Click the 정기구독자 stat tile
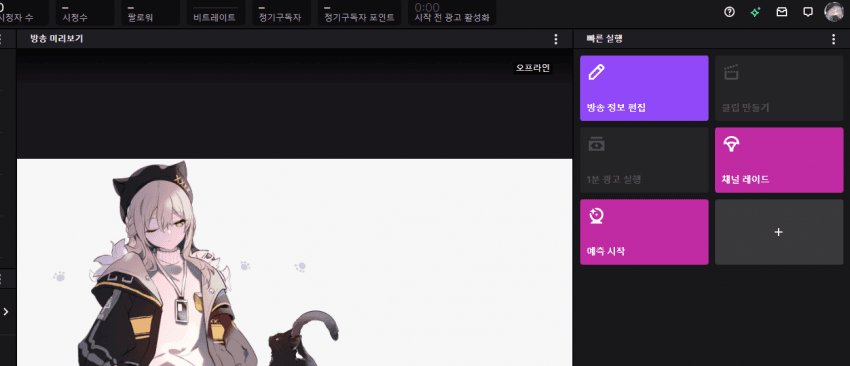Image resolution: width=850 pixels, height=366 pixels. tap(281, 12)
